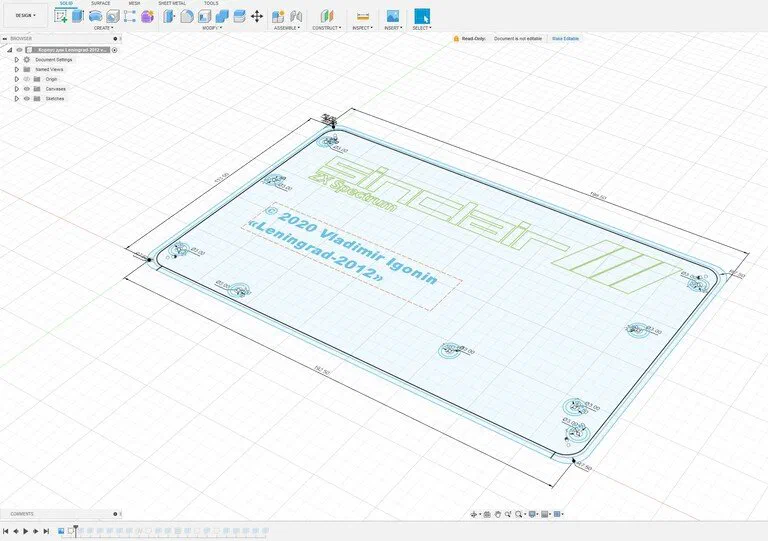Toggle visibility eye of Origin folder
This screenshot has width=768, height=541.
pos(27,79)
